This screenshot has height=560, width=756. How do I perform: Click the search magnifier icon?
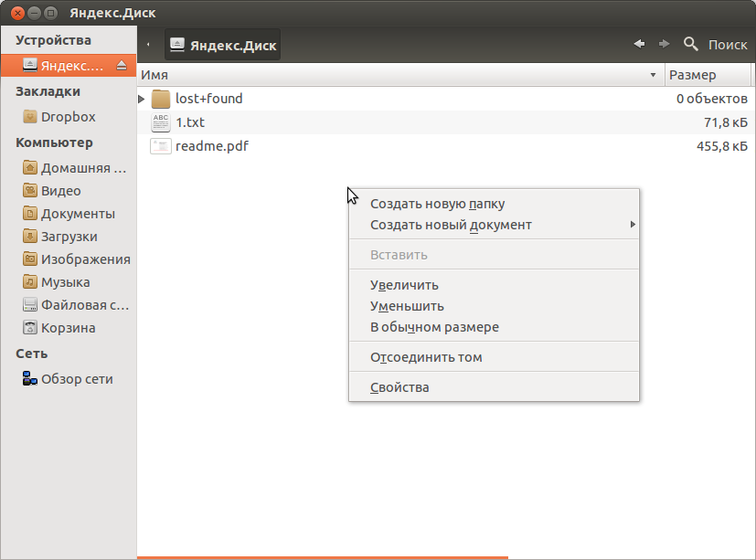tap(691, 44)
